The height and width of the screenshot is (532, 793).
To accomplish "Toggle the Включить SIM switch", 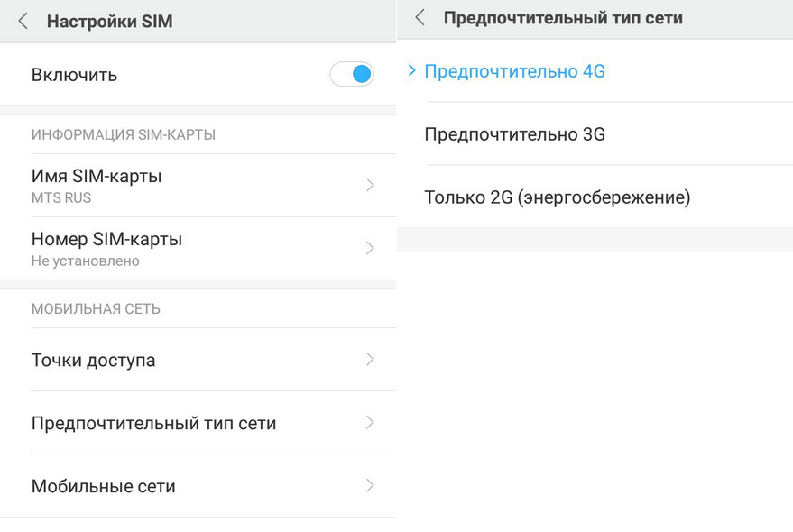I will [352, 74].
